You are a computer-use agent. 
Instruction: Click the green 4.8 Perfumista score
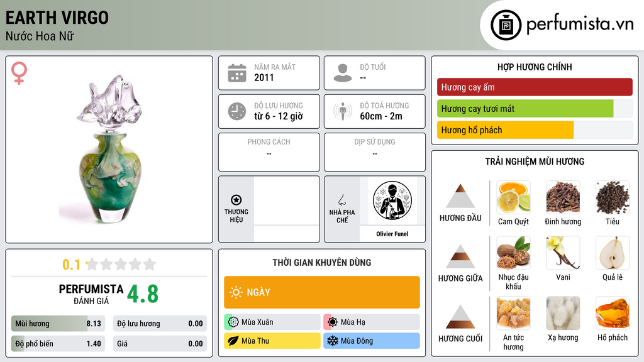[x=143, y=294]
